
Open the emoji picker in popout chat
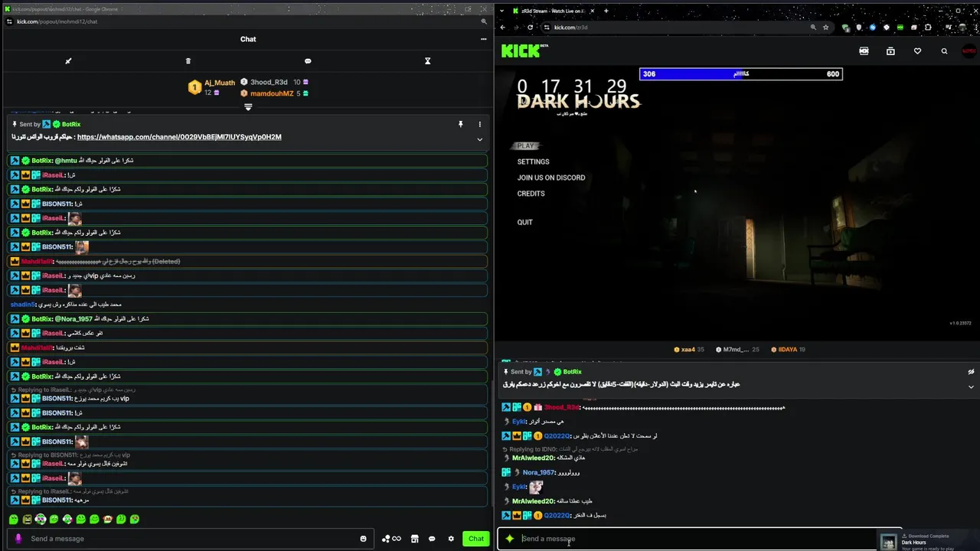(363, 539)
